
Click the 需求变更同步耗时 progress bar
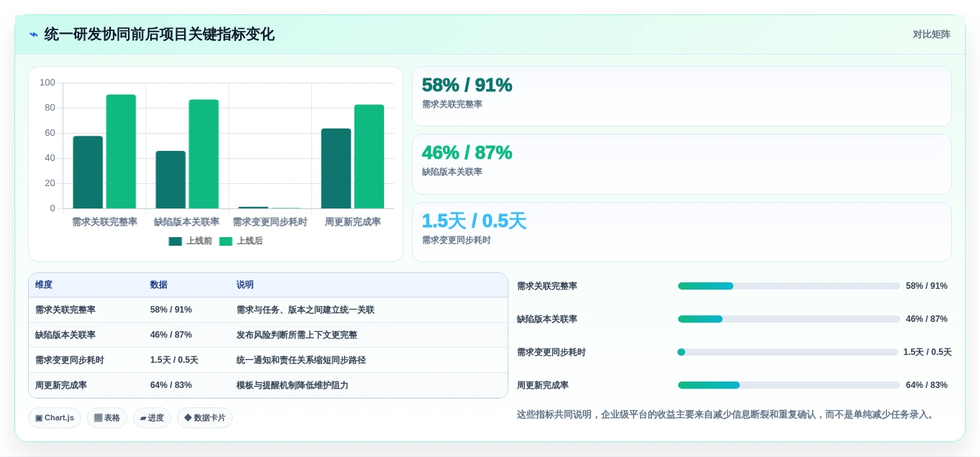point(787,352)
